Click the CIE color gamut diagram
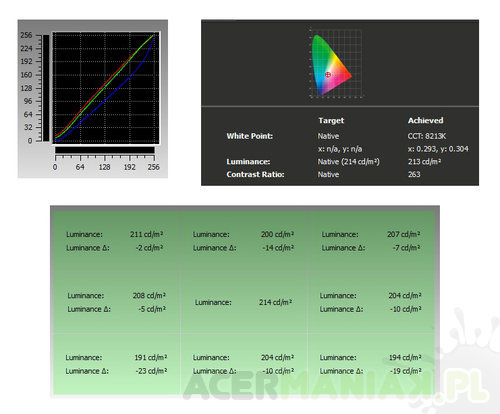The image size is (500, 414). [x=336, y=63]
